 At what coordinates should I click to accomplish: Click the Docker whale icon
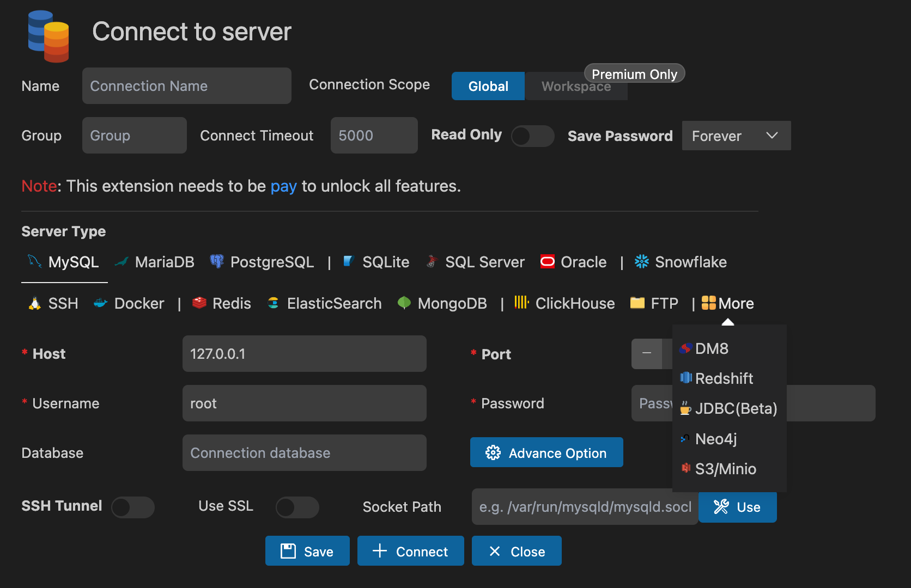(x=100, y=303)
